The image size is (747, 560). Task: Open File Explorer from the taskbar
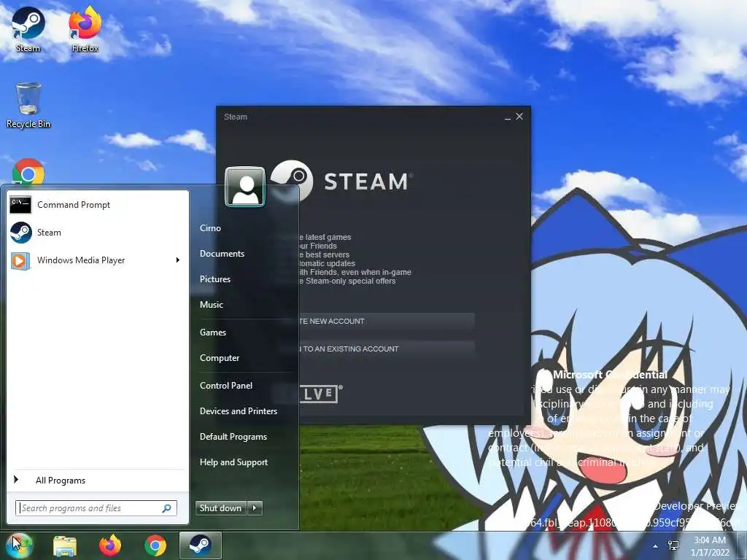pyautogui.click(x=65, y=545)
